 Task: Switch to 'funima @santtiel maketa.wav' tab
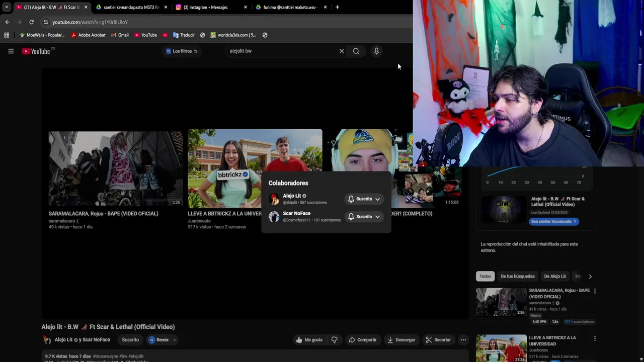tap(291, 7)
